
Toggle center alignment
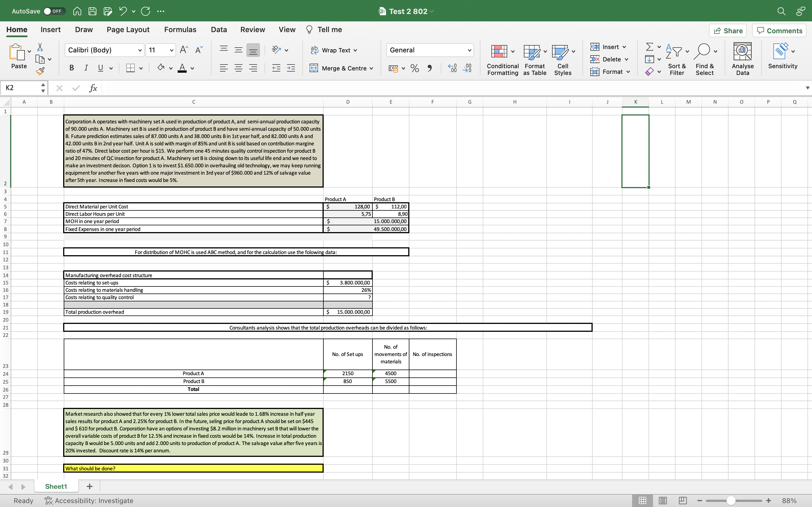point(239,68)
